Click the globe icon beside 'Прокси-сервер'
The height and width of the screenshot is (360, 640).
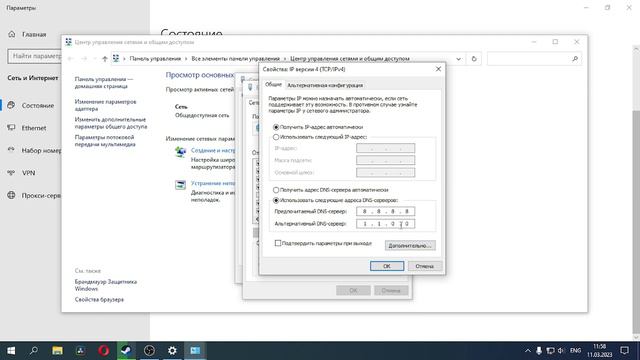pyautogui.click(x=11, y=195)
